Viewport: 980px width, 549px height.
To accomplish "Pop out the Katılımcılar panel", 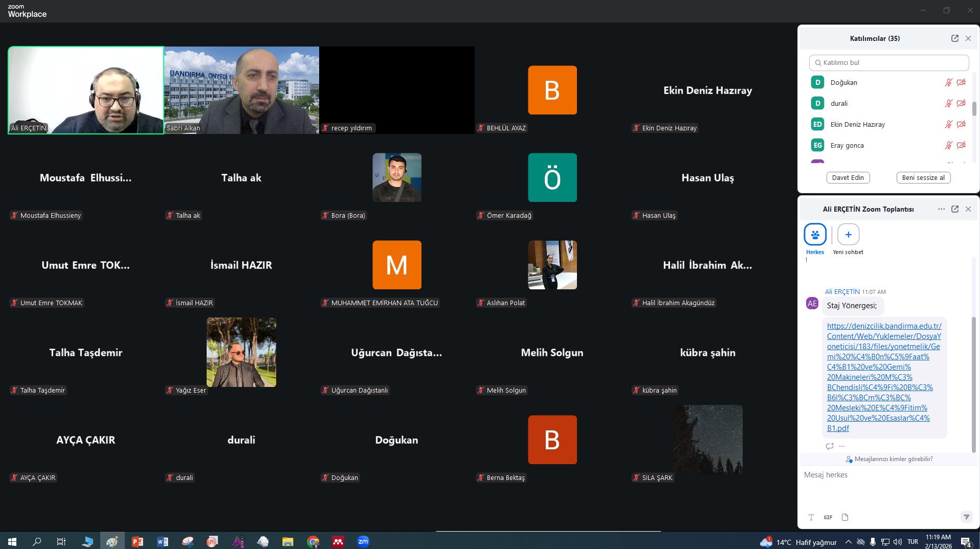I will click(954, 38).
